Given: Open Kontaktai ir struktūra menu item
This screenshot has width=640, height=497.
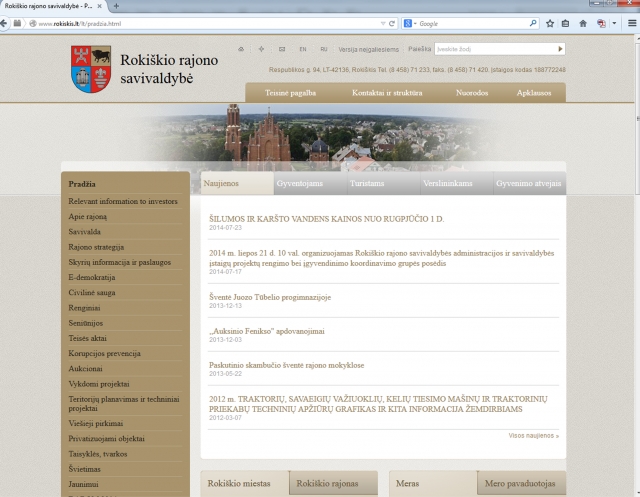Looking at the screenshot, I should click(387, 93).
